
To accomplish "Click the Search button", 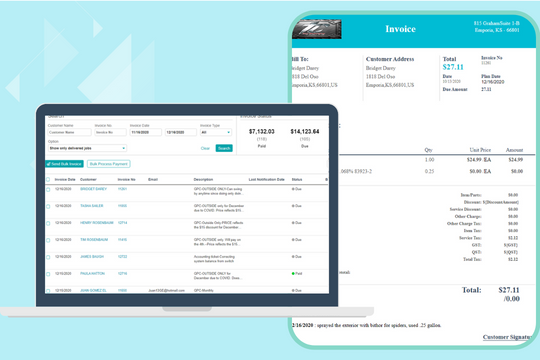I will click(224, 148).
